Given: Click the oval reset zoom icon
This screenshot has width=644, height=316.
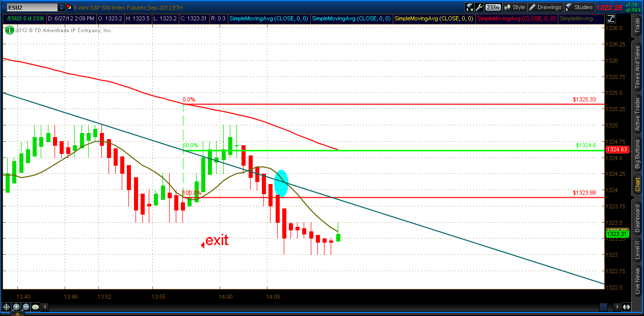Looking at the screenshot, I should [x=35, y=307].
